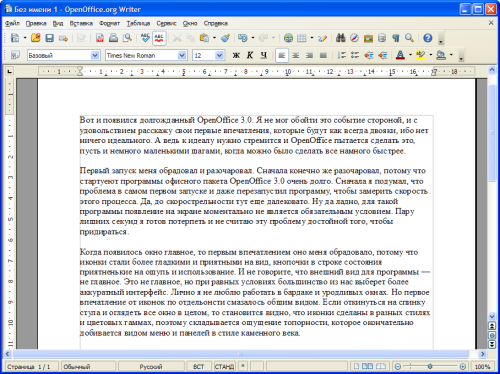Click Страница 1 / 1 status field
Screen dimensions: 500x374
[x=32, y=367]
